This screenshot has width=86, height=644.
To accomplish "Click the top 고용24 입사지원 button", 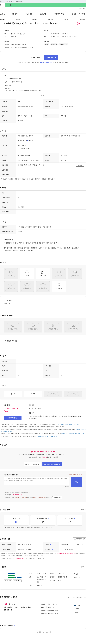I will coord(51,58).
